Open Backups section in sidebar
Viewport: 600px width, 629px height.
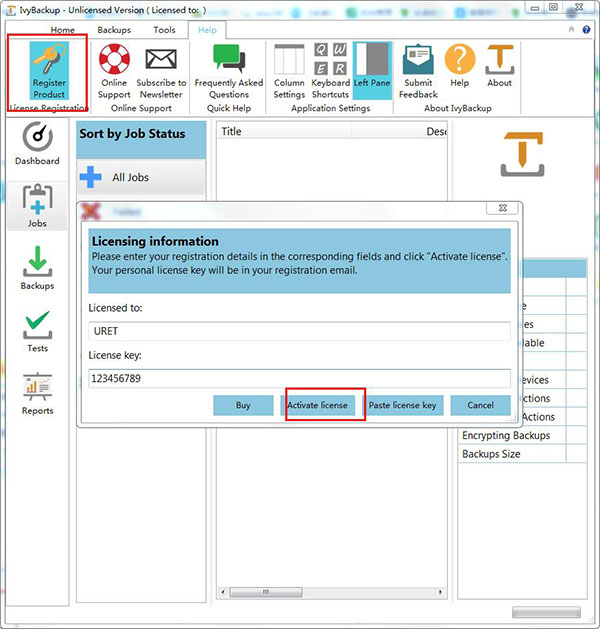tap(37, 268)
